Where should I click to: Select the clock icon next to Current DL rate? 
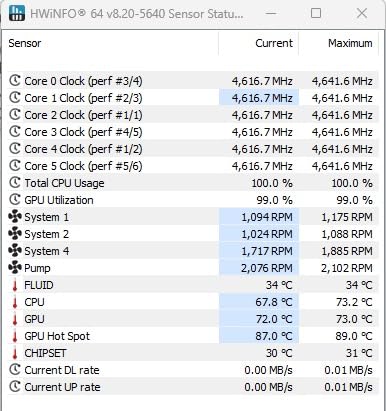coord(15,370)
